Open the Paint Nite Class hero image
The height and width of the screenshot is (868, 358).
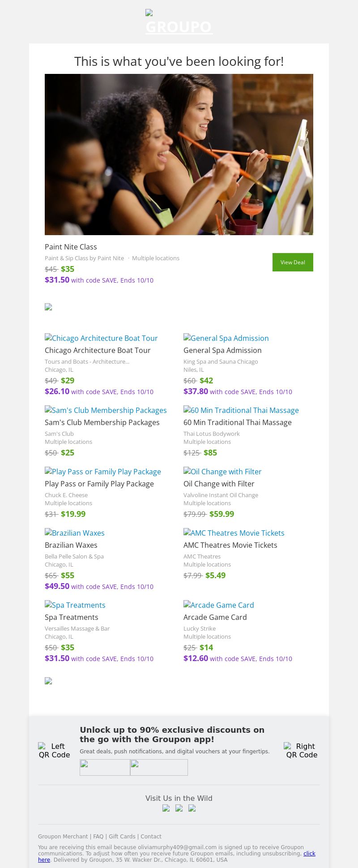pyautogui.click(x=179, y=155)
